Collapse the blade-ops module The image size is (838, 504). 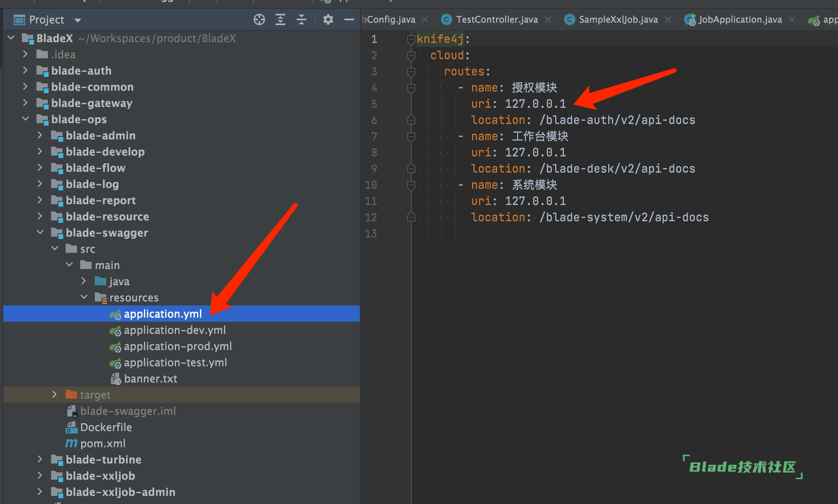coord(26,119)
